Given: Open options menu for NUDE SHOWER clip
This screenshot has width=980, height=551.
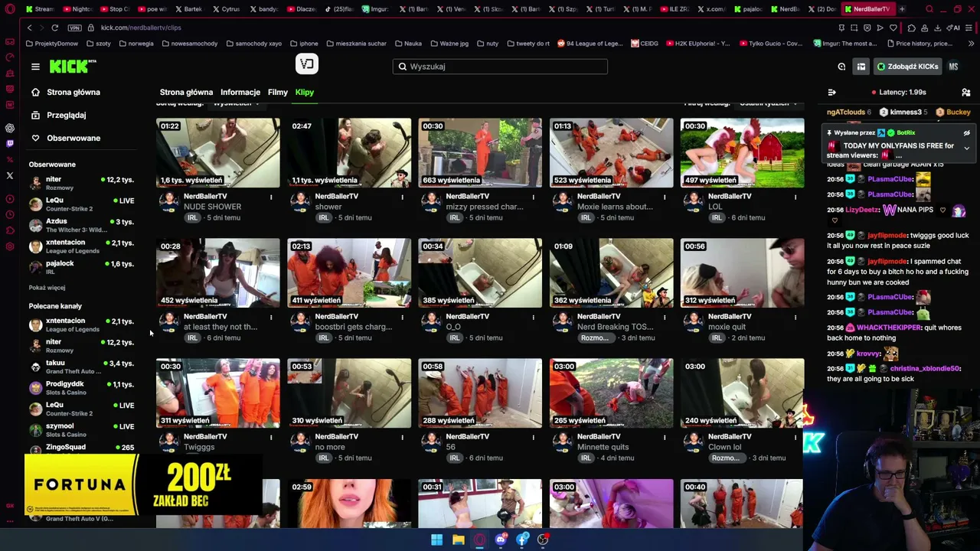Looking at the screenshot, I should [271, 197].
